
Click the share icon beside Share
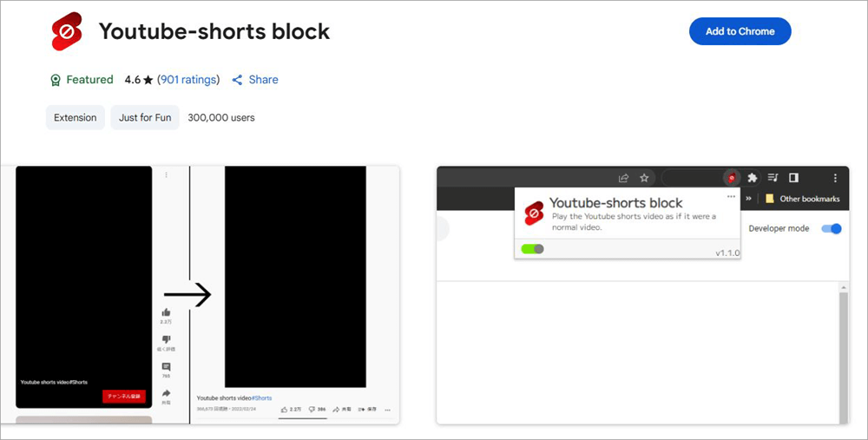238,80
